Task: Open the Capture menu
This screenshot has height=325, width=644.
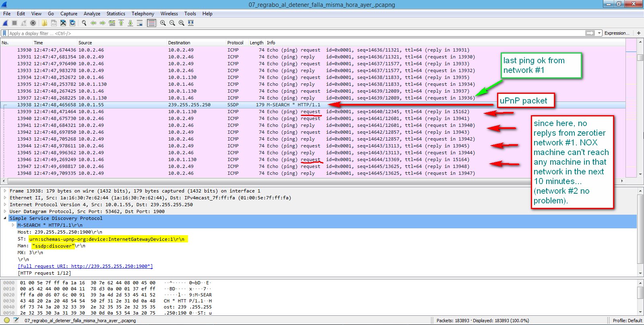Action: pyautogui.click(x=69, y=13)
